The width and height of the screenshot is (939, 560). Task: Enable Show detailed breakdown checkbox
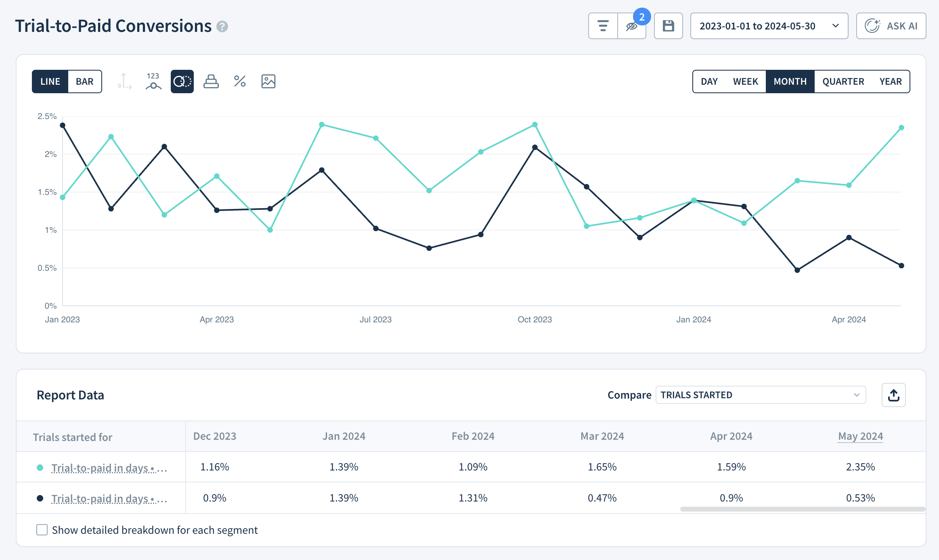point(42,530)
